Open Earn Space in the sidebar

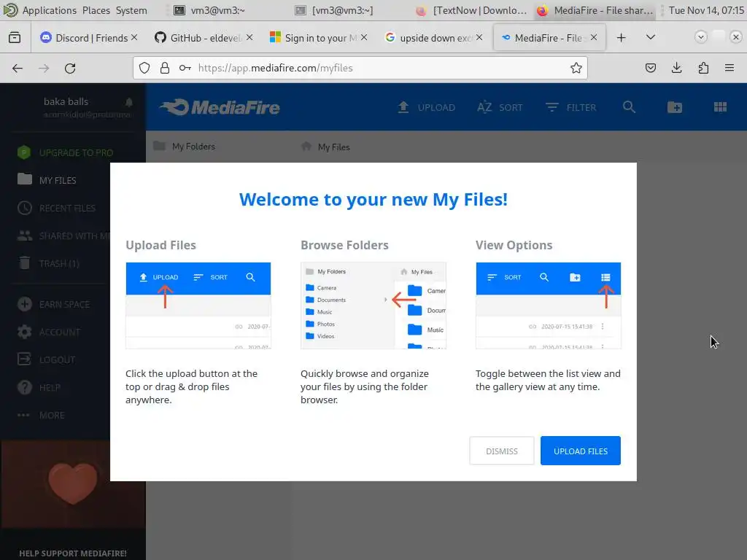[x=53, y=304]
